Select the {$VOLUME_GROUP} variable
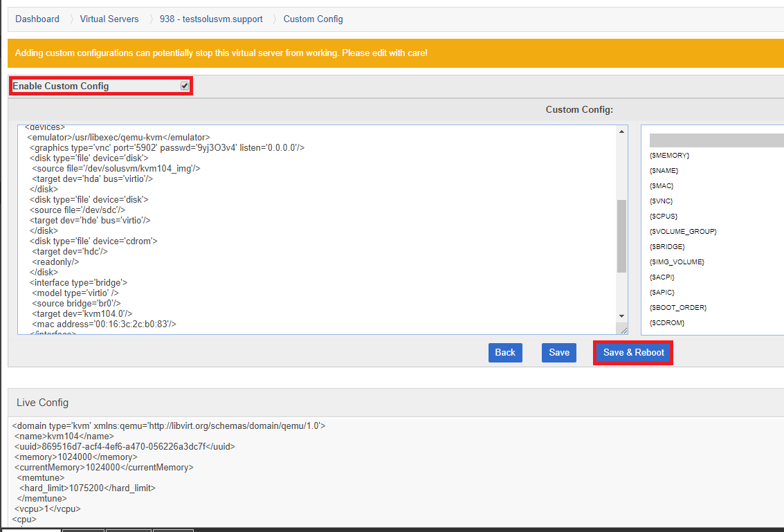This screenshot has height=532, width=784. [683, 232]
